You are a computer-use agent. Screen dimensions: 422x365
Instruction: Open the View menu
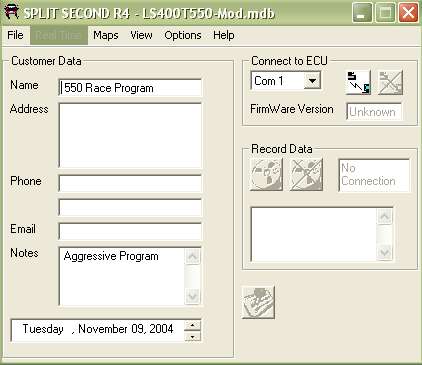click(141, 35)
